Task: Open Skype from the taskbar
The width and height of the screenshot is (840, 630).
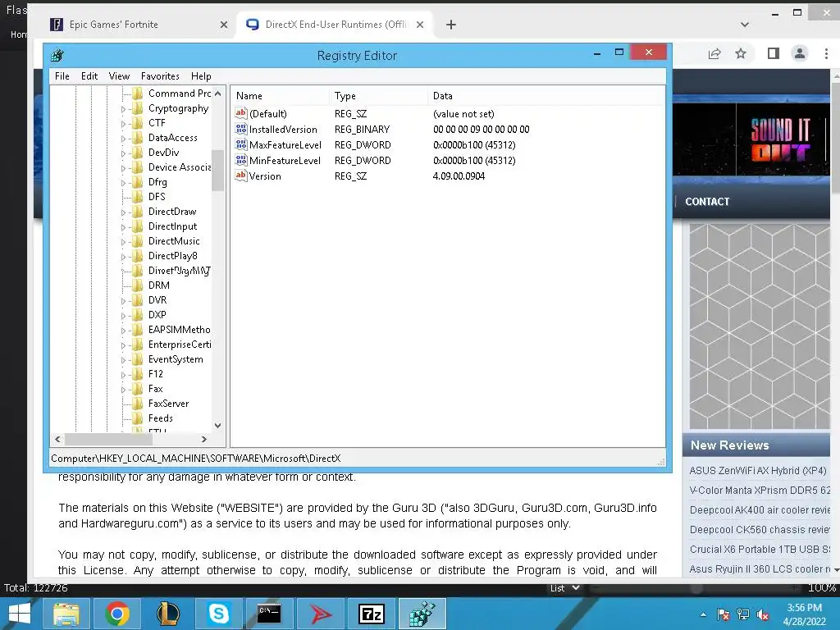Action: point(218,614)
